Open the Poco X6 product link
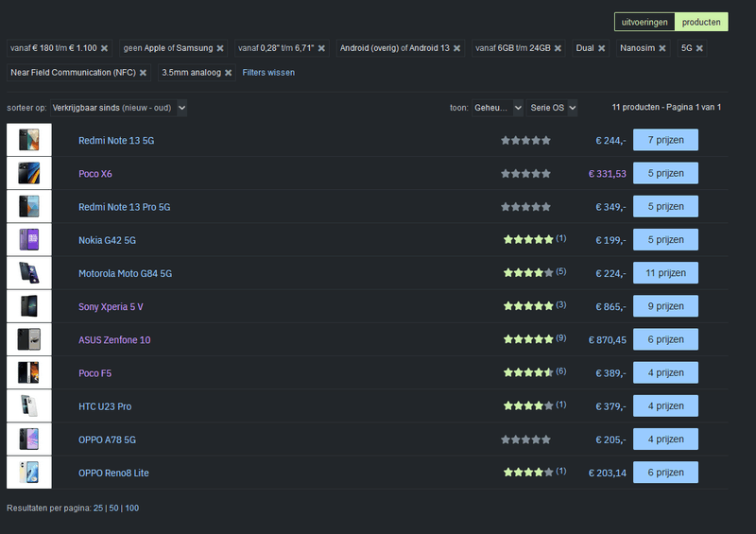The height and width of the screenshot is (534, 756). pos(95,174)
